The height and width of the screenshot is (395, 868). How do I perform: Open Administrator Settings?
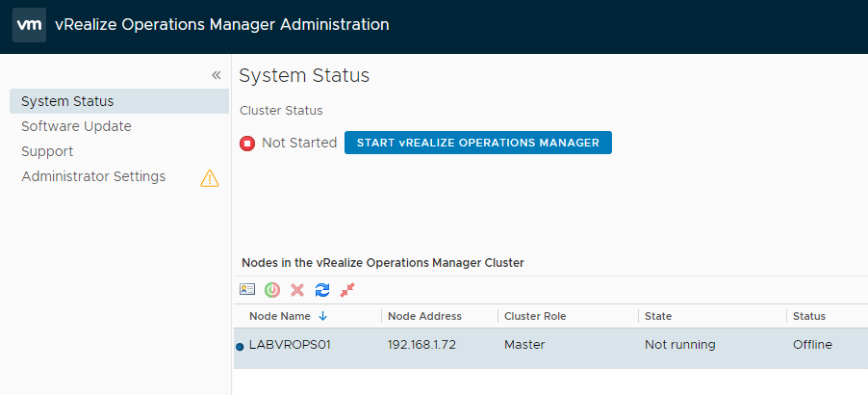(x=93, y=176)
